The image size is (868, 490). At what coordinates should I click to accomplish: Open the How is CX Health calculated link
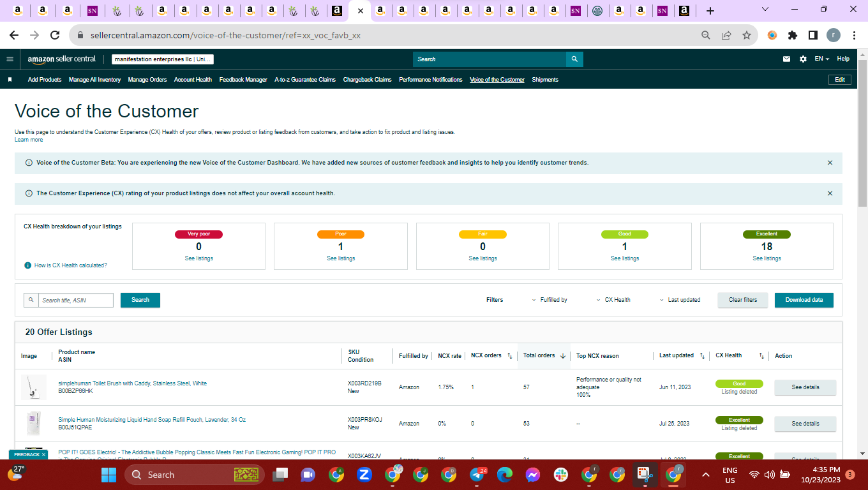(x=70, y=265)
